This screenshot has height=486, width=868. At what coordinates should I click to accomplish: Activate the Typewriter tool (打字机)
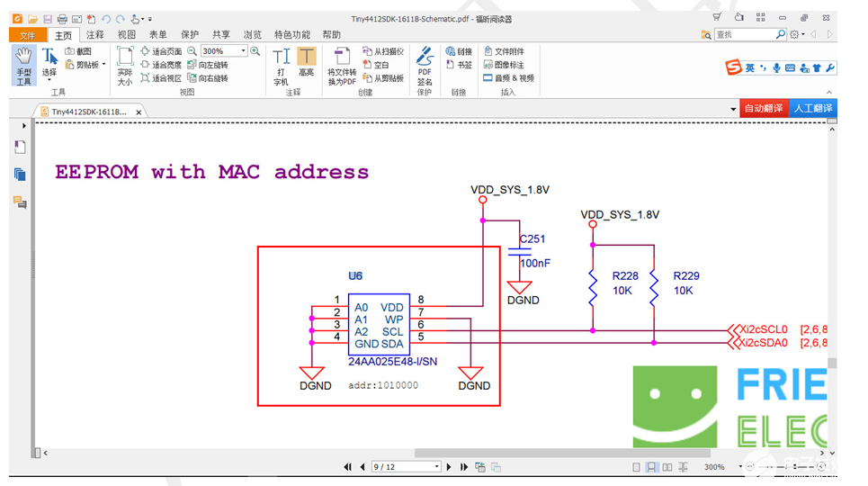tap(281, 66)
